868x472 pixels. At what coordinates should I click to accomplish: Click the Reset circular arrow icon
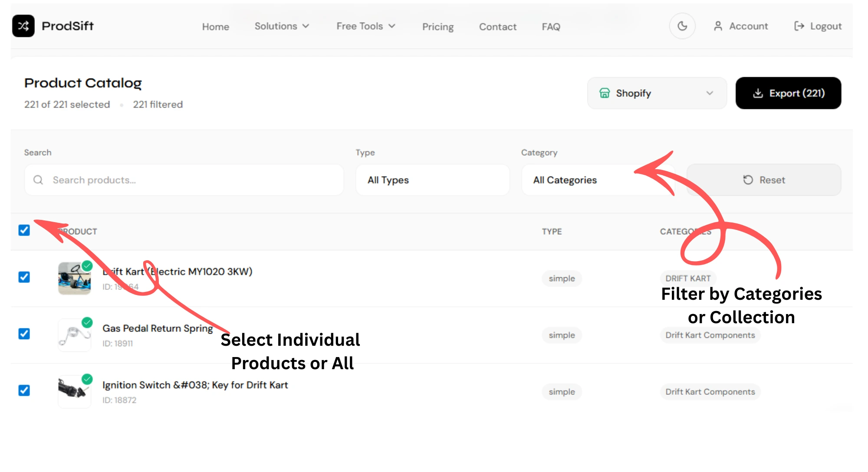[x=748, y=180]
